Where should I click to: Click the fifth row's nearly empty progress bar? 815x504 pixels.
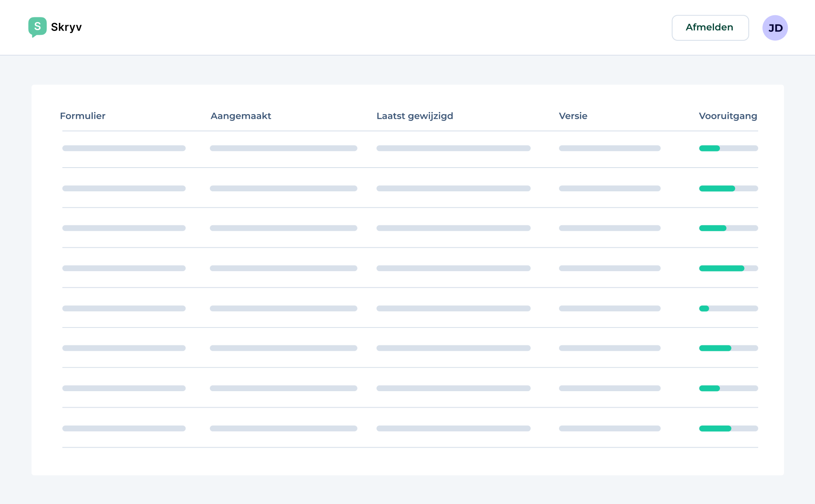click(728, 308)
